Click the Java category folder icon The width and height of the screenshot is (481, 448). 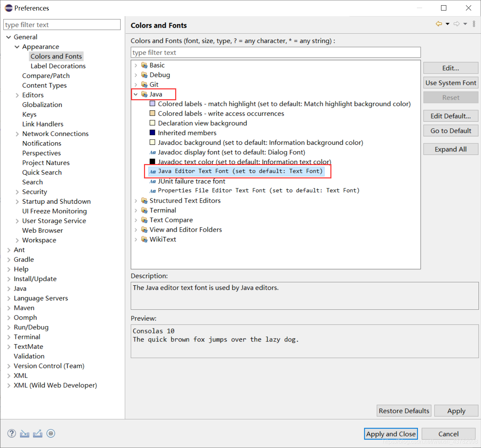[144, 94]
